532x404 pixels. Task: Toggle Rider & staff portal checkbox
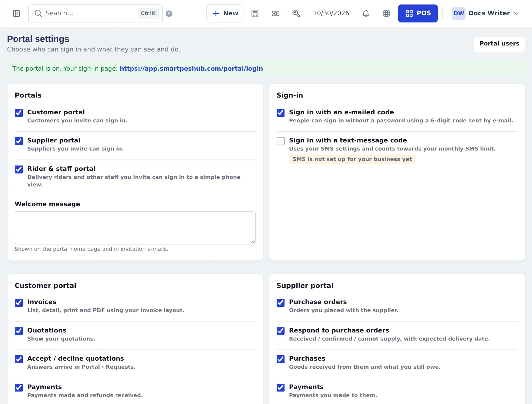19,169
